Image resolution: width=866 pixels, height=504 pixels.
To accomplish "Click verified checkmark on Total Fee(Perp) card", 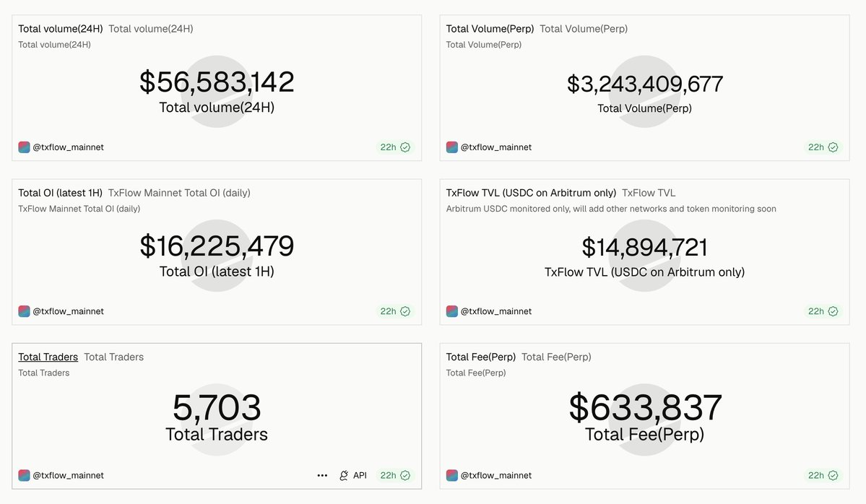I will pyautogui.click(x=833, y=475).
